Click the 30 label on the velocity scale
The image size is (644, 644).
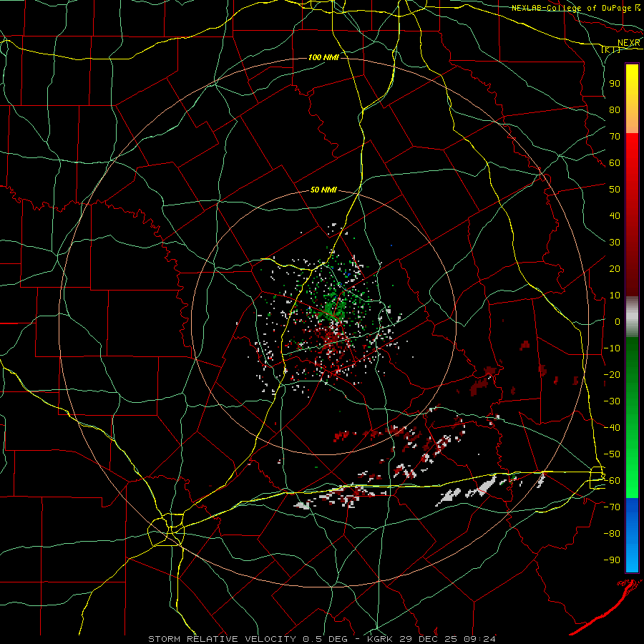tap(615, 243)
